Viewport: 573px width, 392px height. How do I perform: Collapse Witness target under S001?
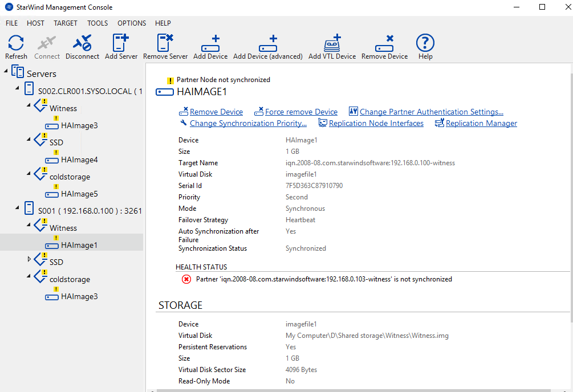pos(29,224)
